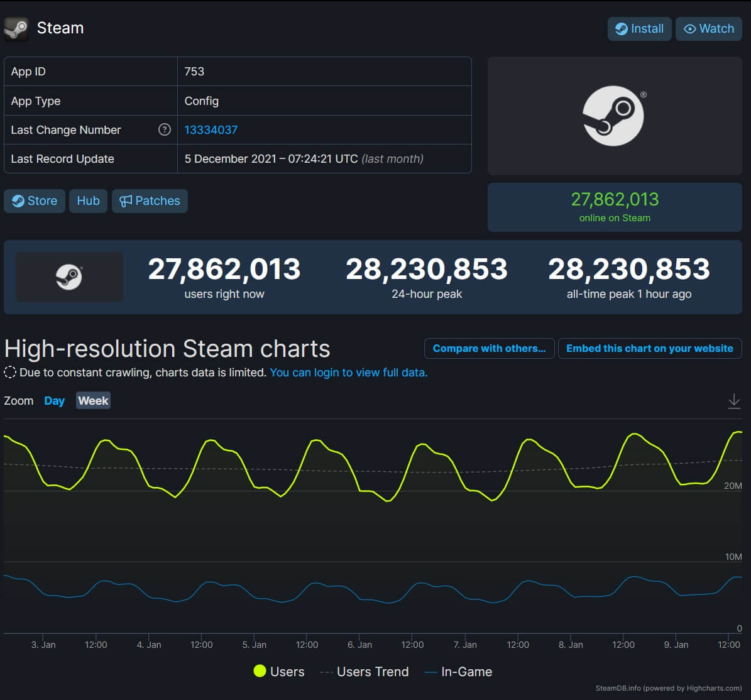Click the Install button

[x=639, y=28]
